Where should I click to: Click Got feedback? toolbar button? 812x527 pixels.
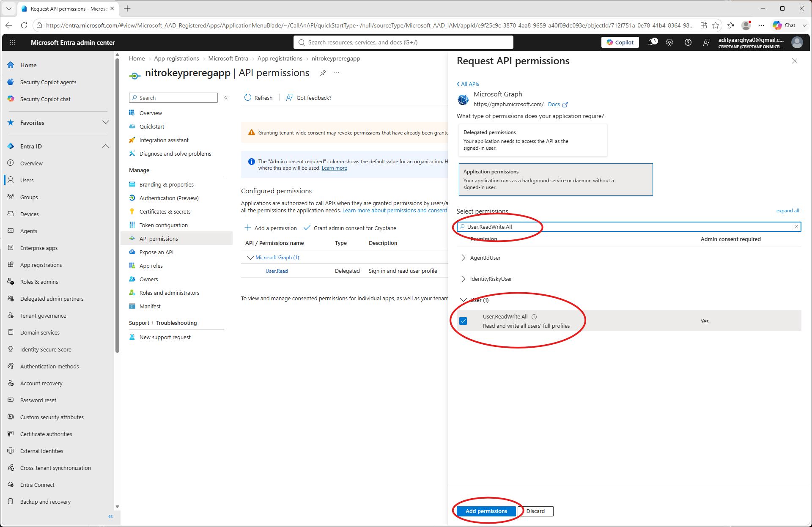(x=309, y=98)
